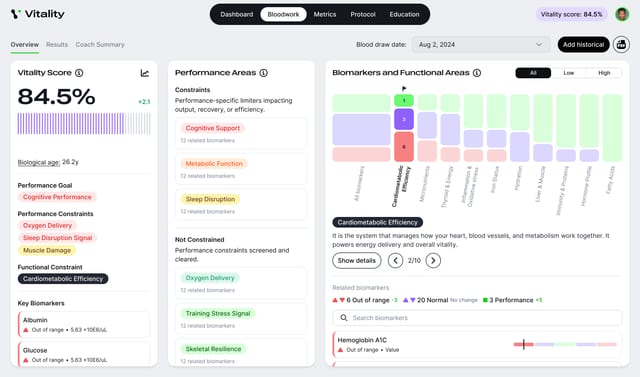The width and height of the screenshot is (640, 377).
Task: Show info for Performance Areas
Action: [x=264, y=73]
